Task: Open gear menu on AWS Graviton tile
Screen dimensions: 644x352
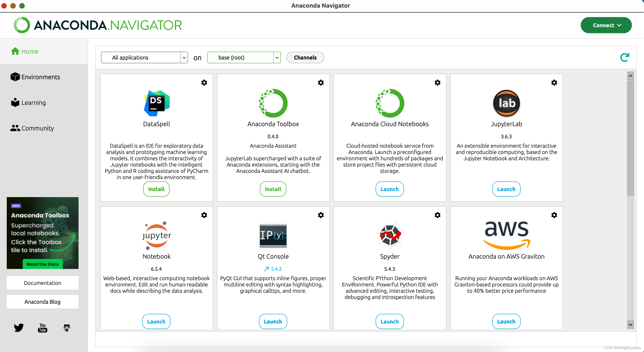Action: tap(554, 215)
